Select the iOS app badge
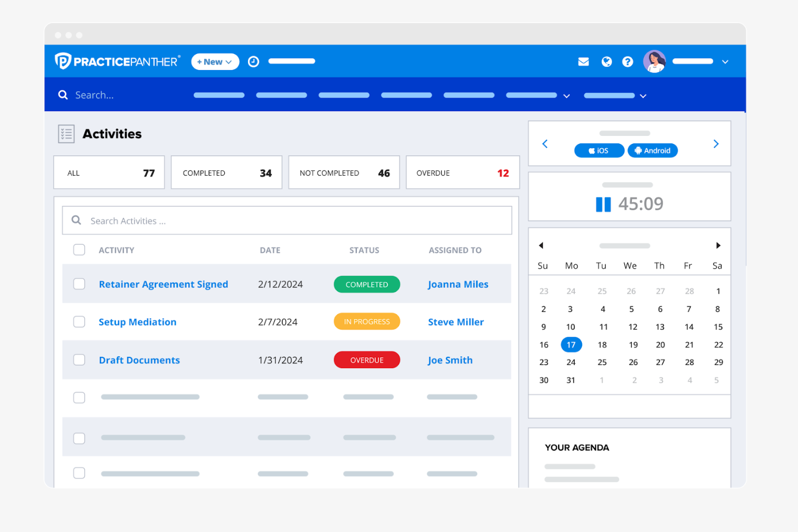Viewport: 798px width, 532px height. (599, 150)
